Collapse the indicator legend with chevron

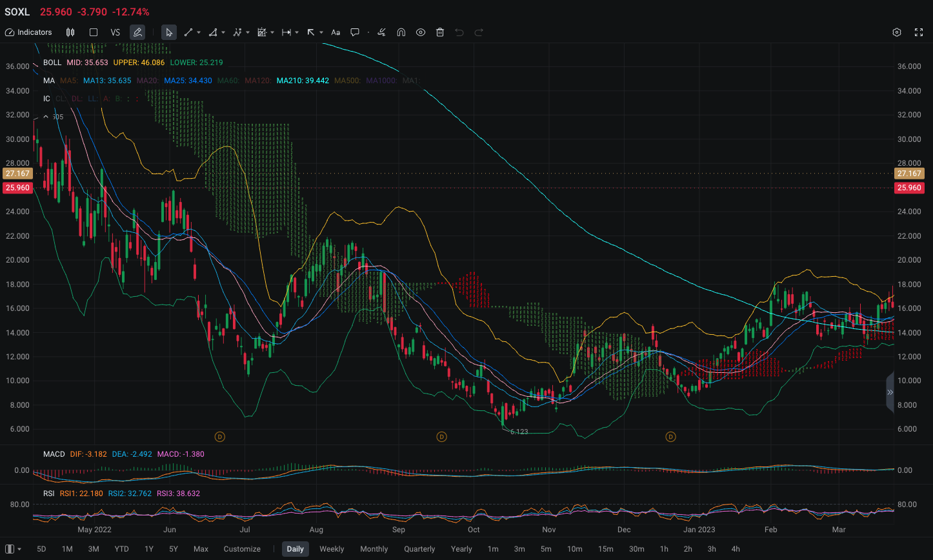46,117
